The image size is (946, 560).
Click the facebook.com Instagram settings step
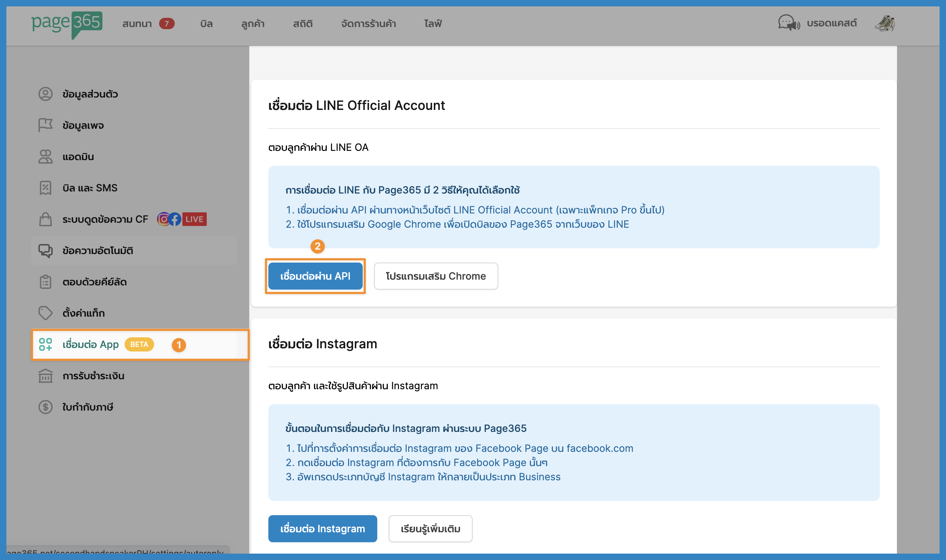(x=459, y=448)
